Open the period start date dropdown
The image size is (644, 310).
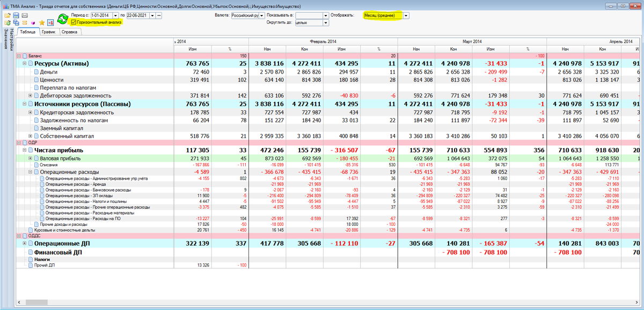[115, 16]
